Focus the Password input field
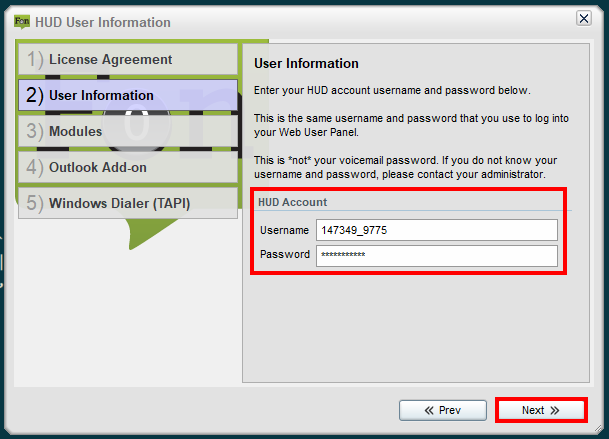This screenshot has height=439, width=609. tap(437, 255)
